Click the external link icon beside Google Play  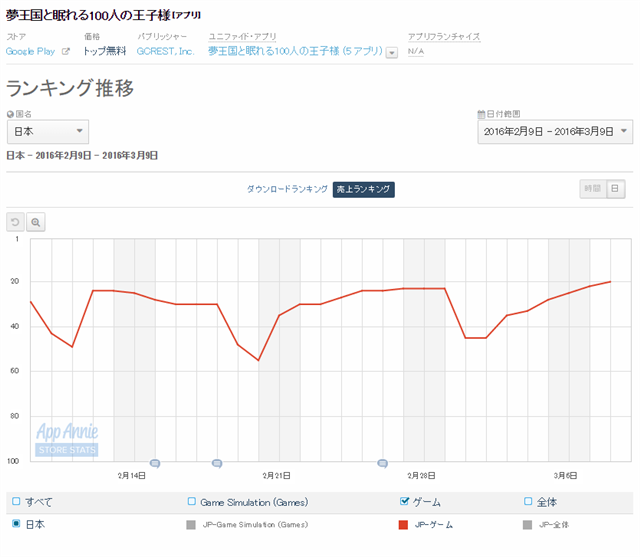[66, 52]
